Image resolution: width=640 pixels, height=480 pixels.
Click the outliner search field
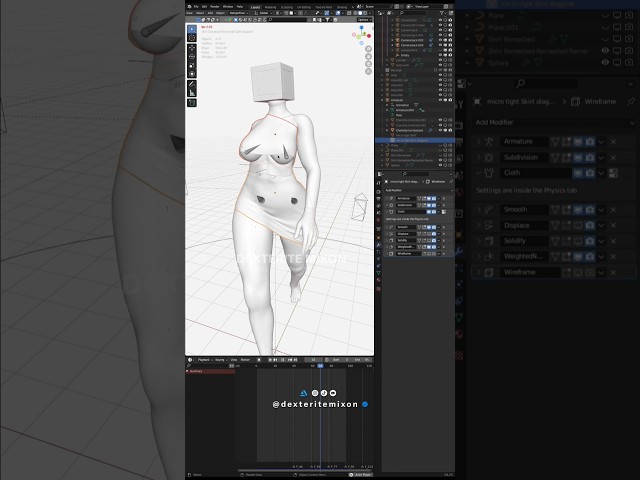tap(413, 13)
